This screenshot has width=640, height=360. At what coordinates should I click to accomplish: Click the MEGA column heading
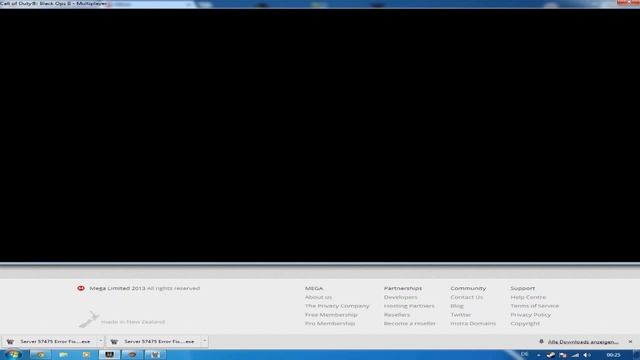point(313,288)
